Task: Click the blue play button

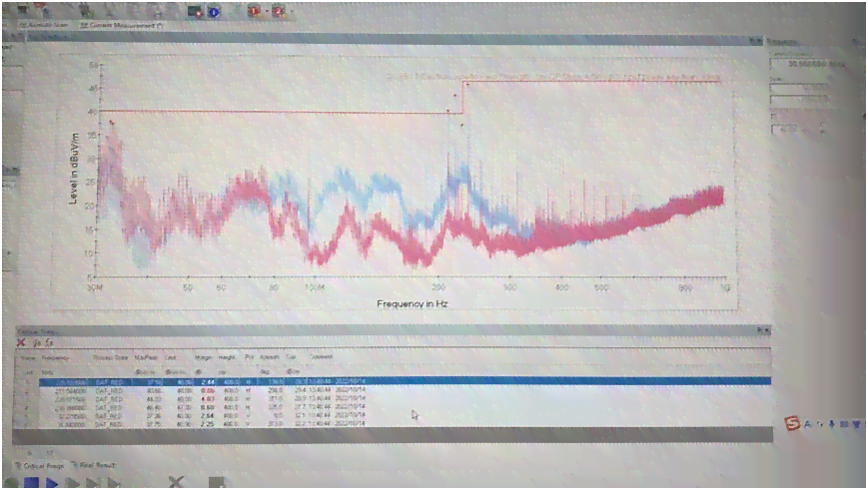Action: (x=52, y=483)
